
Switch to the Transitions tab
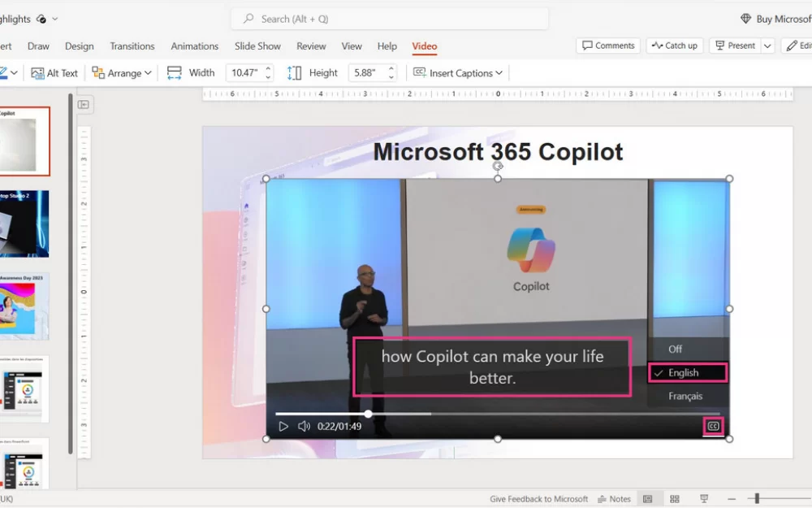click(x=132, y=46)
